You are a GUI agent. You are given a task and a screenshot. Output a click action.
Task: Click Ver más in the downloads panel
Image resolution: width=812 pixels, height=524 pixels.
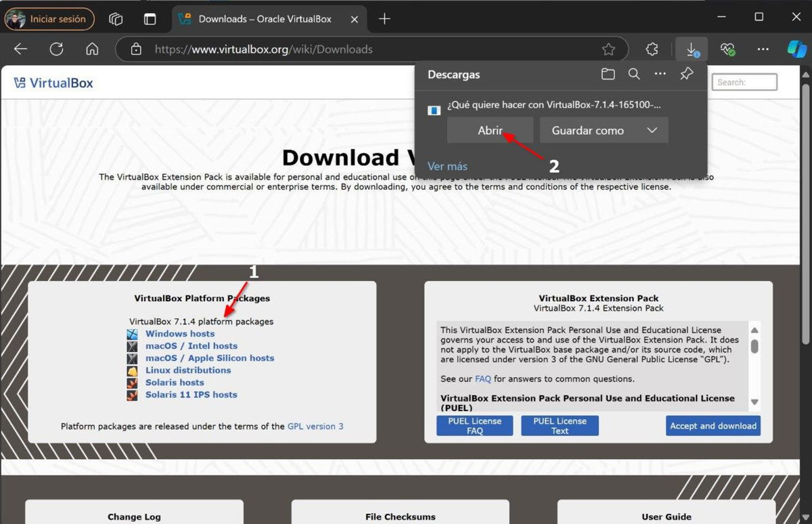pyautogui.click(x=447, y=167)
